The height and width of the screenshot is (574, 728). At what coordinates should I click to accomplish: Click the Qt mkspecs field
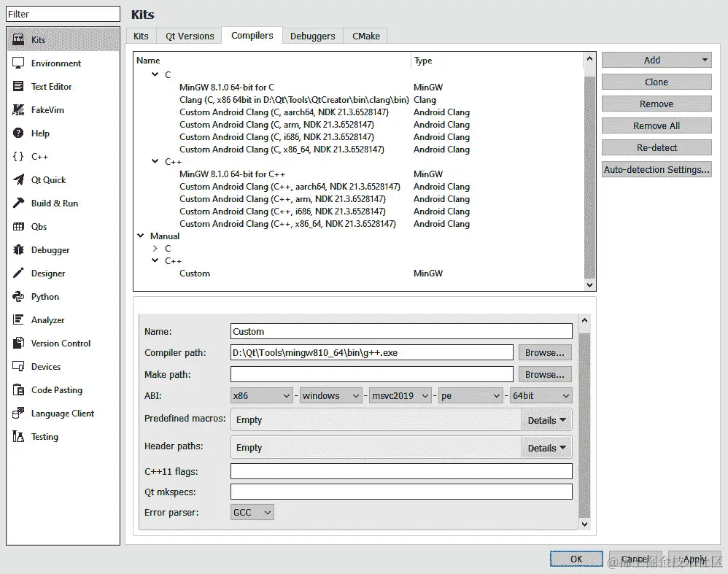click(401, 492)
